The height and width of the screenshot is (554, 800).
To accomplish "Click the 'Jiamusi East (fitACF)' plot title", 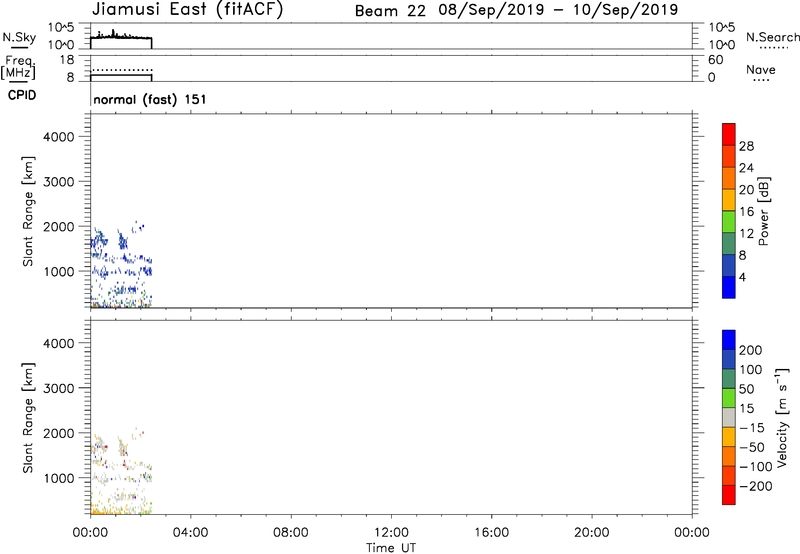I will [187, 9].
